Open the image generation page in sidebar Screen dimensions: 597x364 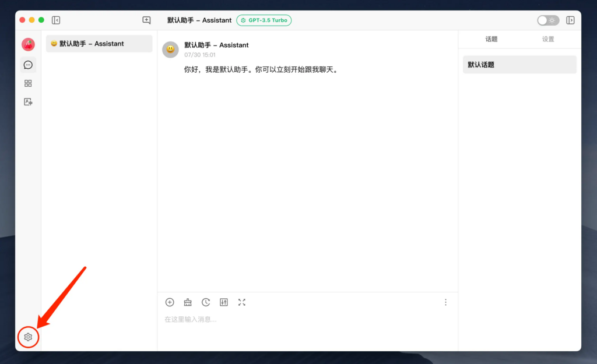[x=28, y=102]
